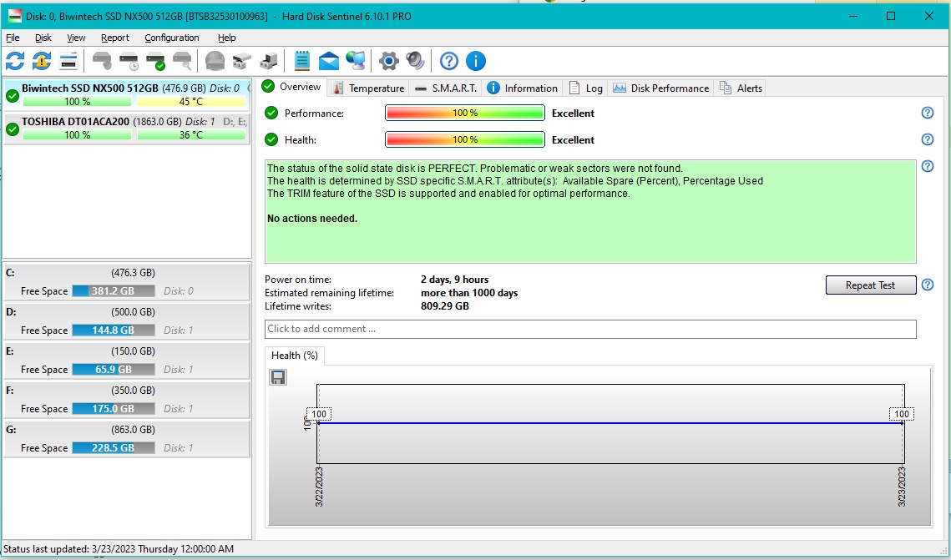
Task: Click the refresh icon with yellow warning triangle
Action: (42, 61)
